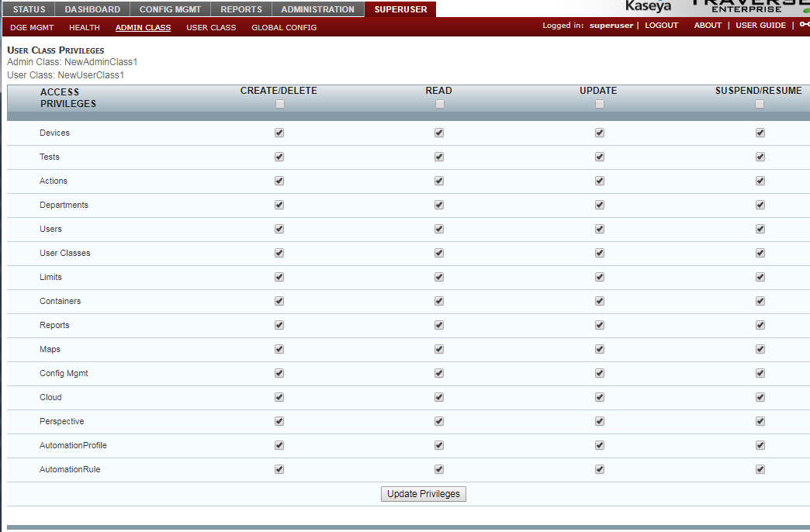Click the AutomationRule row label

(x=70, y=469)
